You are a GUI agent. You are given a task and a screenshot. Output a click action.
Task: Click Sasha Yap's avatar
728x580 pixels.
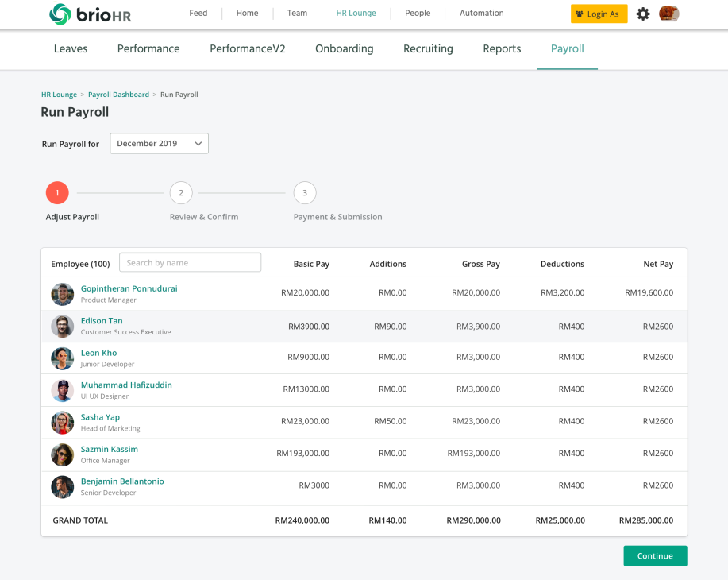[x=63, y=422]
